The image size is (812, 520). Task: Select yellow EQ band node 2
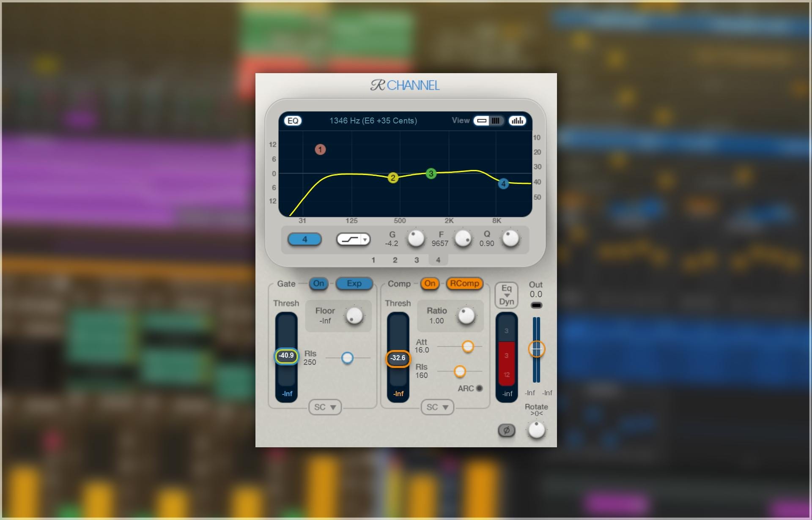pos(393,178)
